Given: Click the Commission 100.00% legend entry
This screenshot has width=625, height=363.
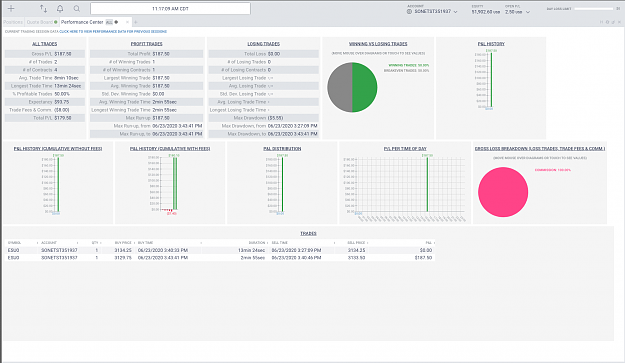Looking at the screenshot, I should pos(552,170).
